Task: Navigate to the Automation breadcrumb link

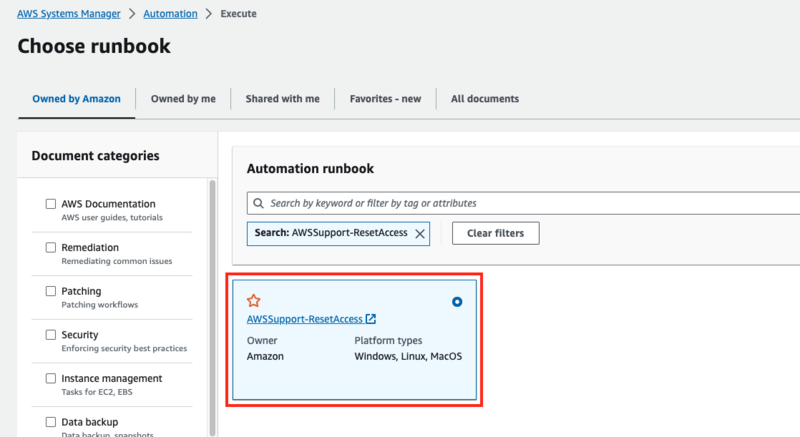Action: (170, 14)
